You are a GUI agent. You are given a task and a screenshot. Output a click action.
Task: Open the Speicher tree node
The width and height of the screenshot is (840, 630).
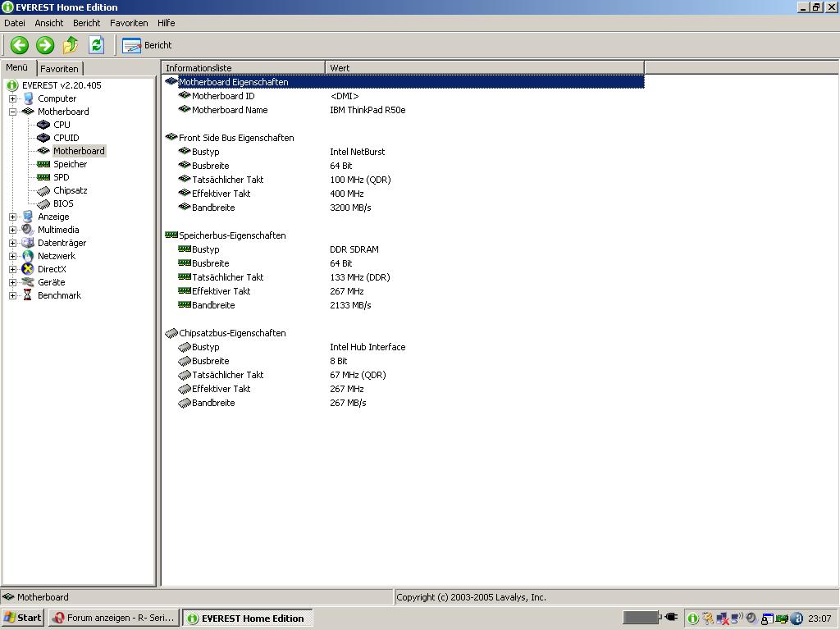tap(71, 164)
